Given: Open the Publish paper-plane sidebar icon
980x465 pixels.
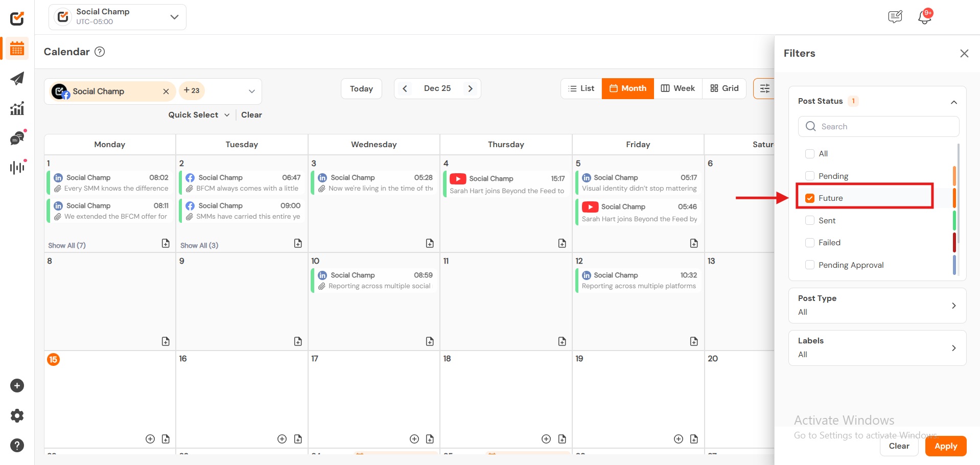Looking at the screenshot, I should [x=17, y=79].
